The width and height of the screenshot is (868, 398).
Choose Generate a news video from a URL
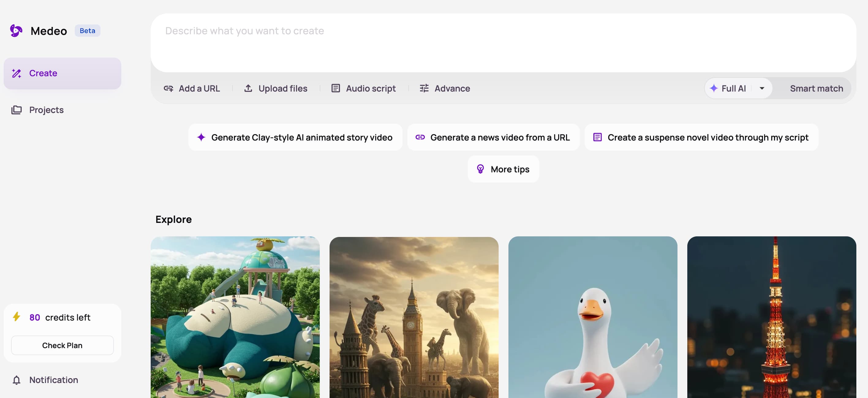pyautogui.click(x=493, y=137)
